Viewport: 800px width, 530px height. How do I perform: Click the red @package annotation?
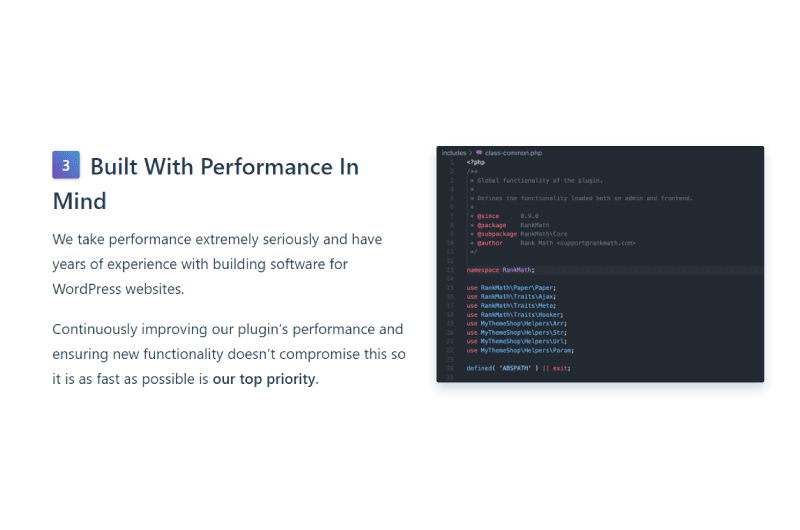[x=491, y=225]
